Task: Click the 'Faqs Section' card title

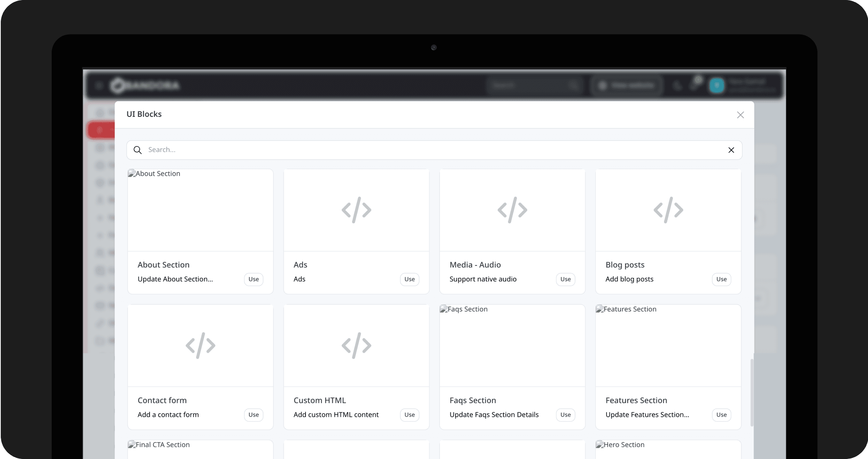Action: pyautogui.click(x=472, y=400)
